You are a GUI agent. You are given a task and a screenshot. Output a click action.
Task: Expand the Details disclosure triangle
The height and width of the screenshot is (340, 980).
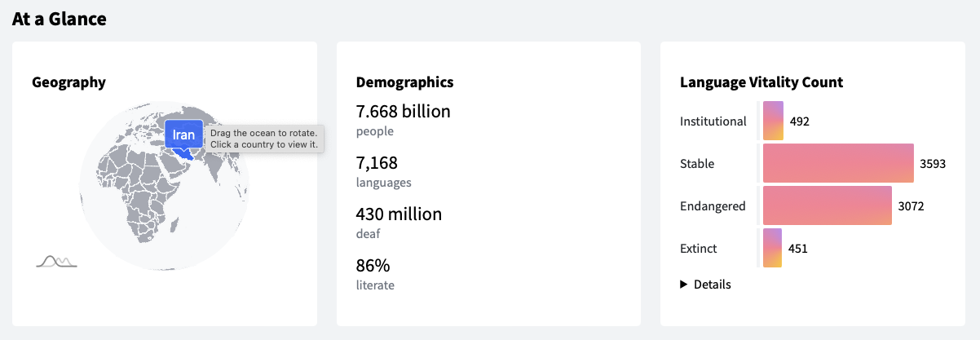685,285
